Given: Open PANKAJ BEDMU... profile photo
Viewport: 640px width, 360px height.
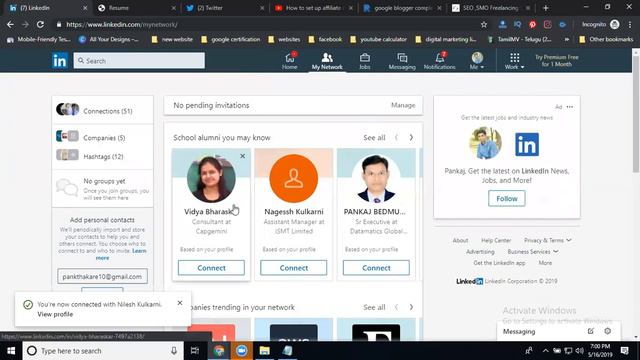Looking at the screenshot, I should click(376, 178).
